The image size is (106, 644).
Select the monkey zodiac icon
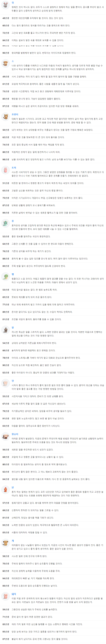click(x=5, y=437)
